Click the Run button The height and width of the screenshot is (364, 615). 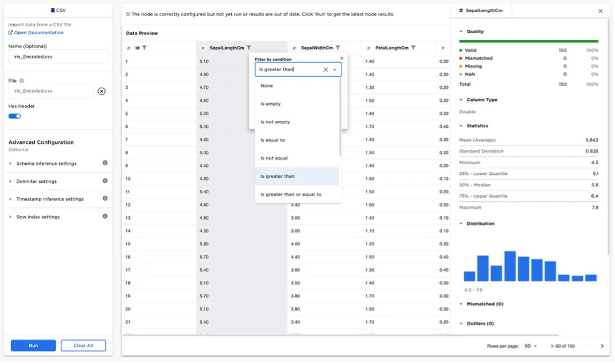(33, 346)
